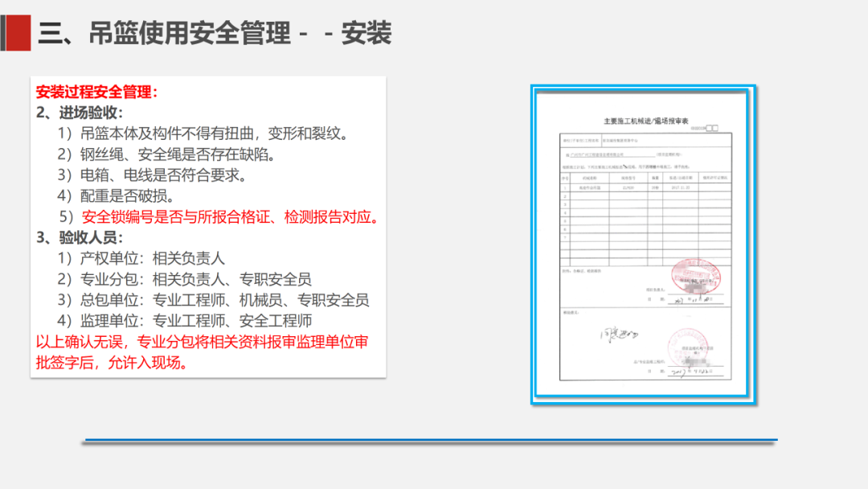Screen dimensions: 868x489
Task: Click the heading 2、进场验收
Action: coord(80,113)
